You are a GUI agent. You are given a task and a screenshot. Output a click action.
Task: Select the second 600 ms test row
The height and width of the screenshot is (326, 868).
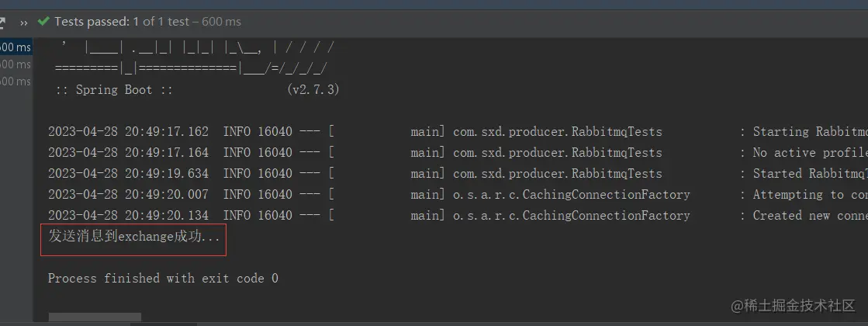pyautogui.click(x=16, y=64)
